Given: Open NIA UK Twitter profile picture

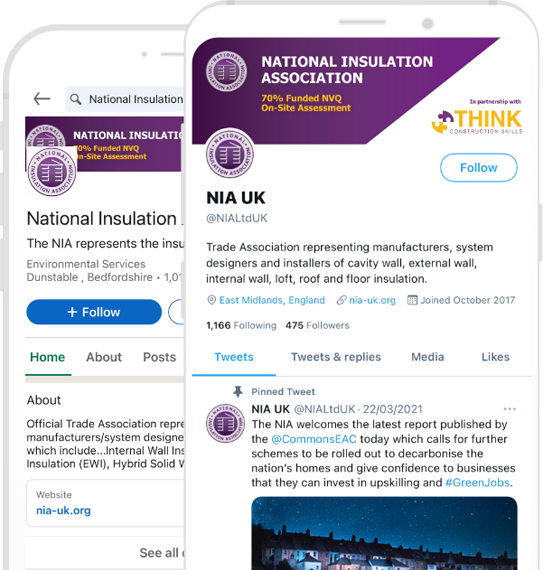Looking at the screenshot, I should pos(230,154).
